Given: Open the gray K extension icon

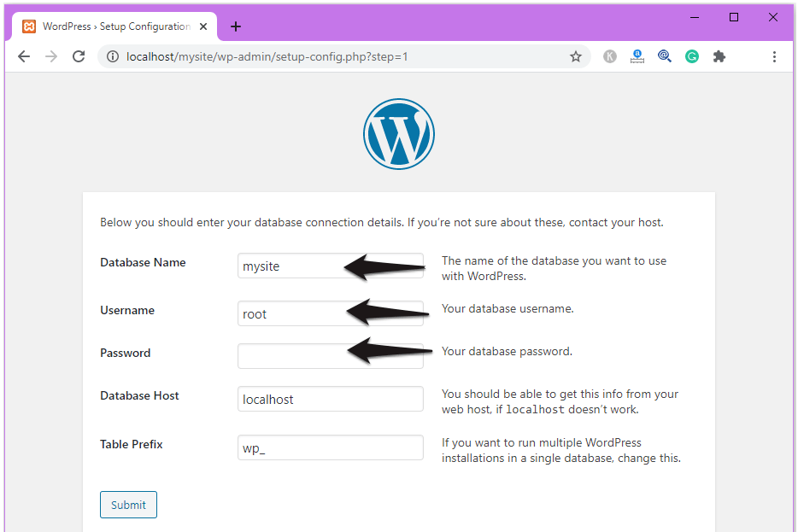Looking at the screenshot, I should (x=610, y=56).
